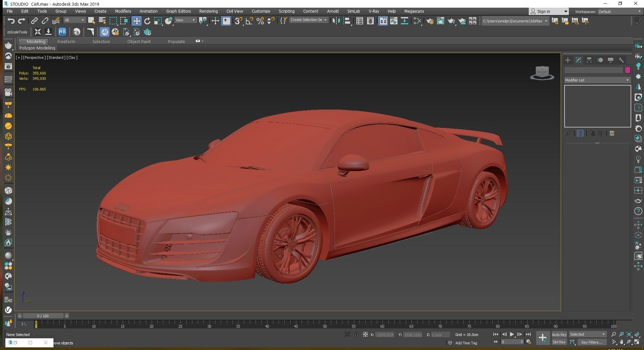The image size is (644, 350).
Task: Click the Pan View hand icon
Action: click(621, 342)
